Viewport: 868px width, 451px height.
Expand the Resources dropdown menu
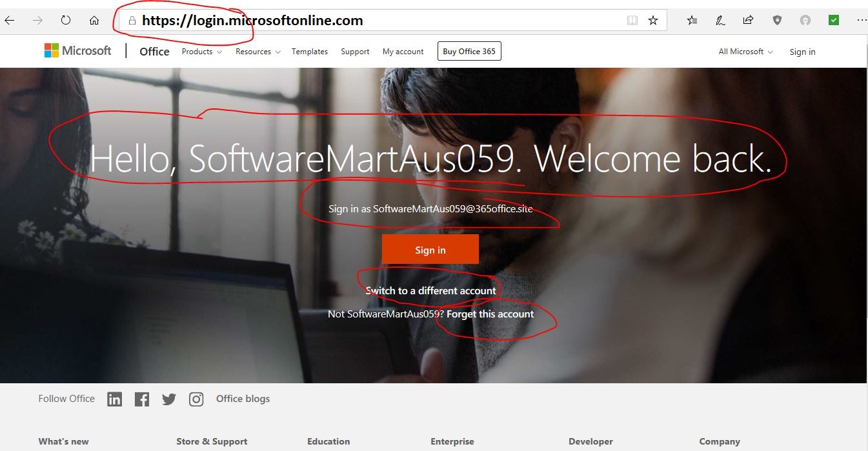click(257, 52)
